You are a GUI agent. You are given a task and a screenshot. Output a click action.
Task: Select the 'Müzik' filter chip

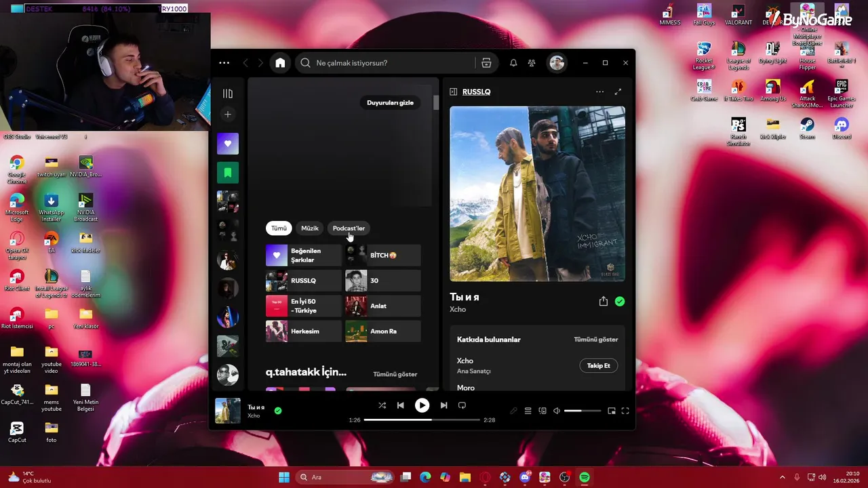(x=309, y=228)
